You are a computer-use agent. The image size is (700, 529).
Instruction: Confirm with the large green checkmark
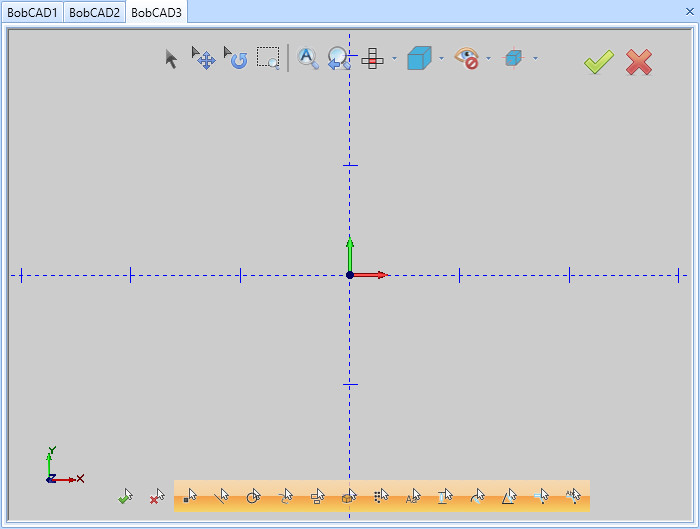tap(598, 62)
